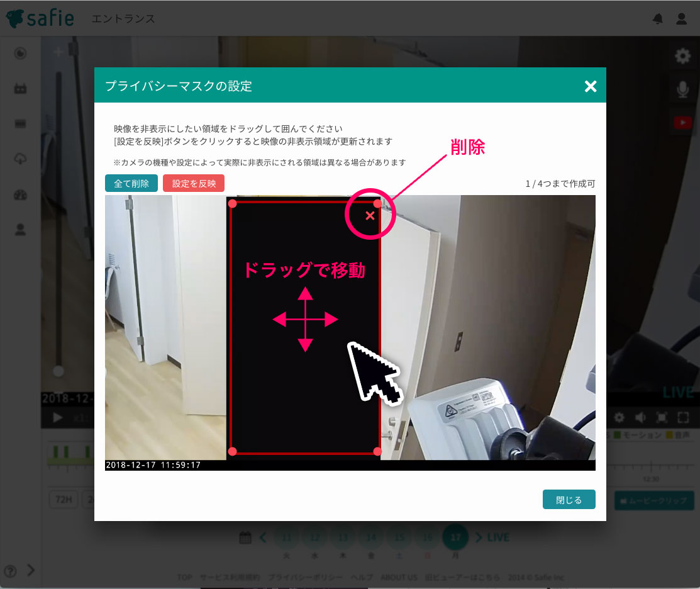Go to next dates with right chevron

(479, 537)
